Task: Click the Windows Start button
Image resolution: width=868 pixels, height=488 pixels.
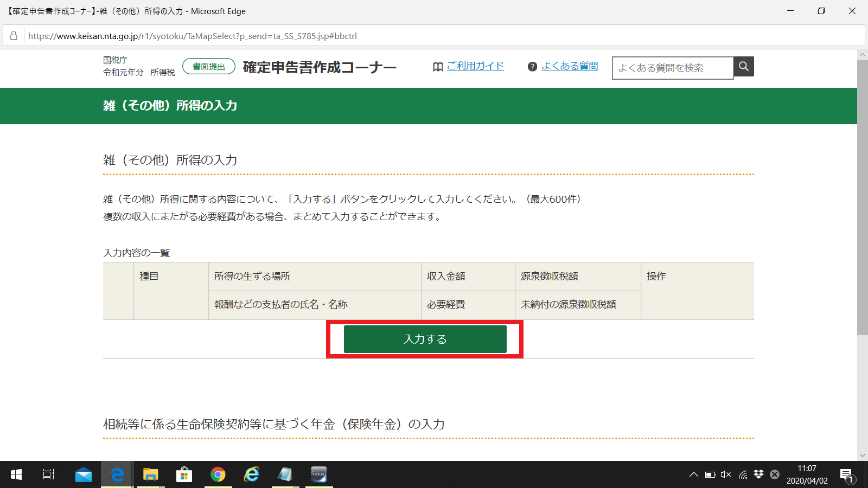Action: click(x=16, y=474)
